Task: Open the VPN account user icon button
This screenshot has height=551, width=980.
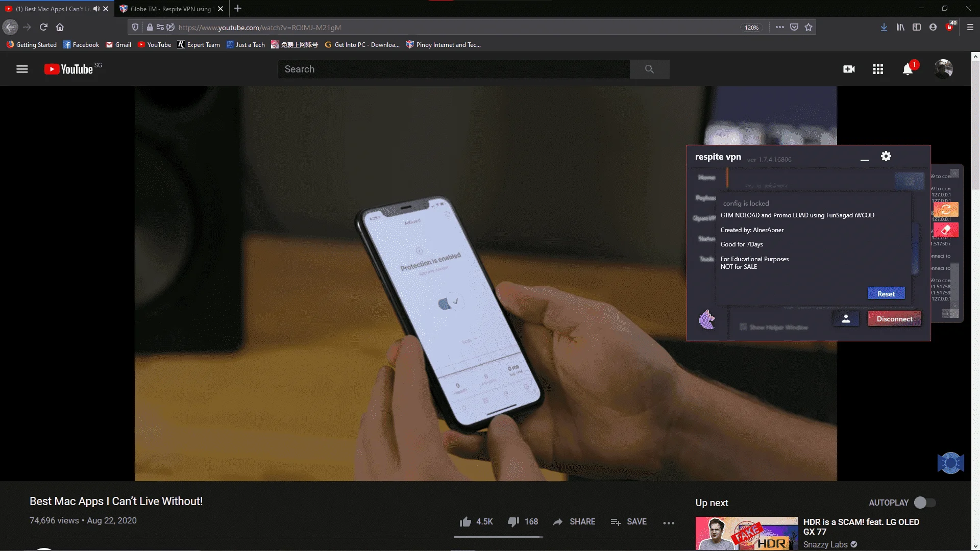Action: [x=846, y=319]
